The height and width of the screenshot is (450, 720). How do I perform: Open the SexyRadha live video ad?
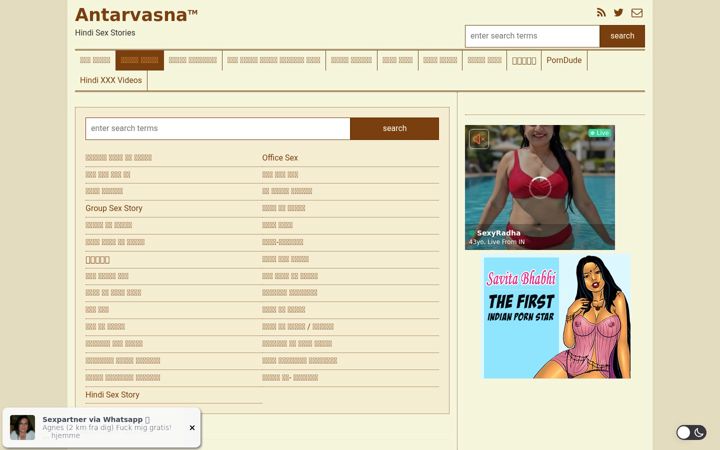coord(540,187)
